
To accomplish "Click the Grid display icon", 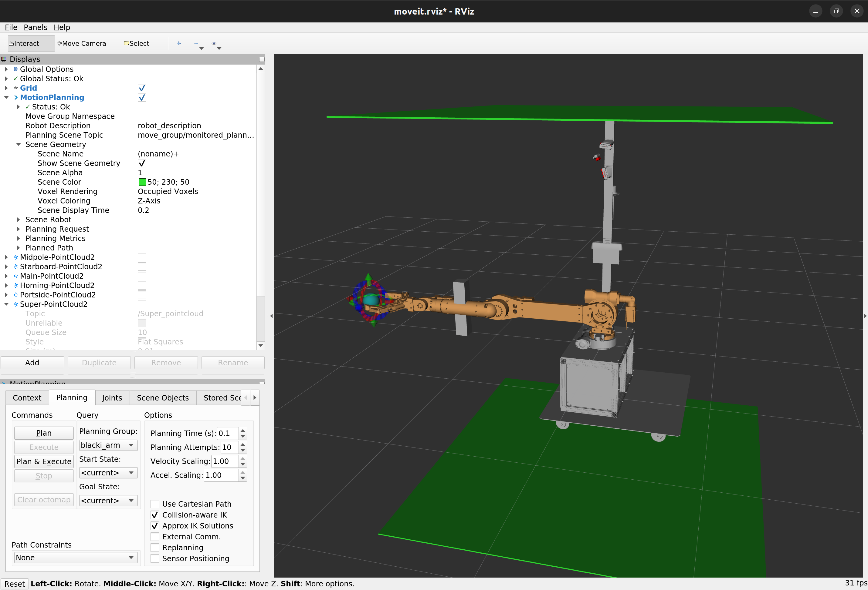I will coord(15,88).
